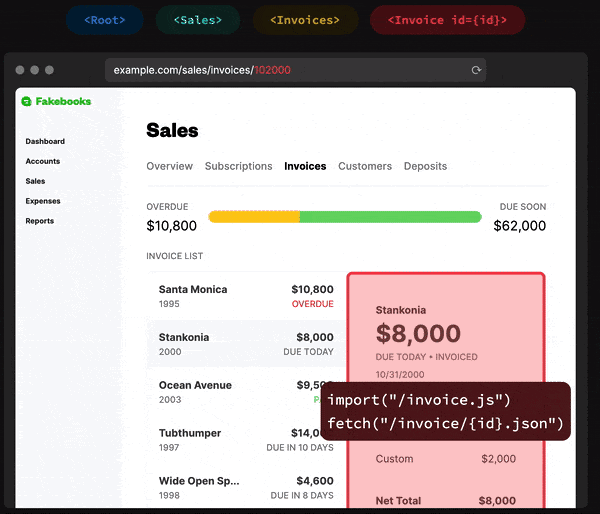Switch to the Deposits tab

(426, 166)
